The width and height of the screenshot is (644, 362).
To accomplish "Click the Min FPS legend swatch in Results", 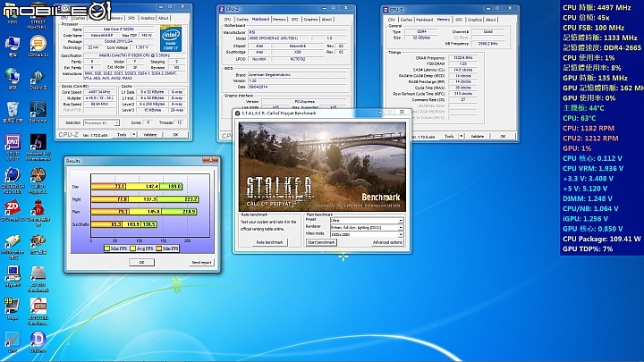I will click(158, 248).
